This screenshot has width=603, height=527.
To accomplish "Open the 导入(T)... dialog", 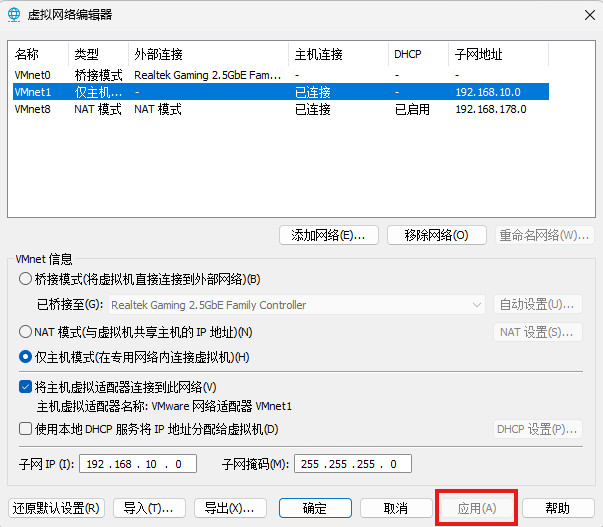I will click(149, 508).
